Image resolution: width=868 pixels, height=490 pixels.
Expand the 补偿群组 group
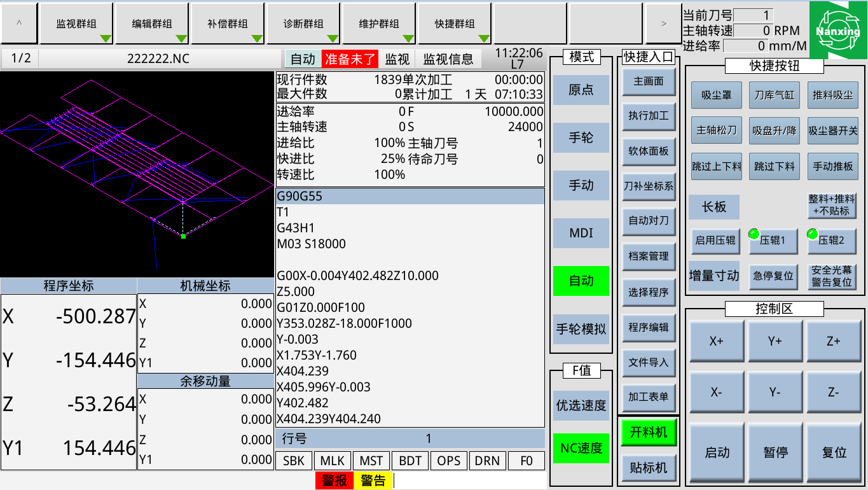tap(228, 24)
